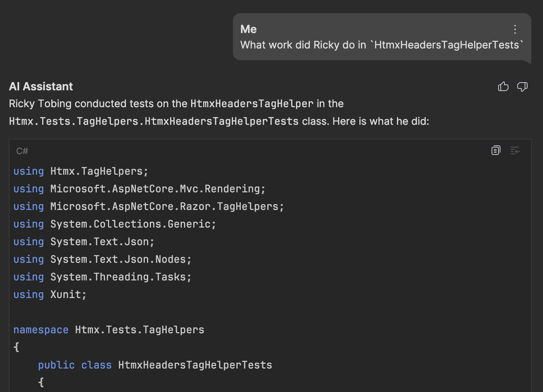Click the question text about Ricky's work
This screenshot has height=392, width=543.
coord(382,45)
